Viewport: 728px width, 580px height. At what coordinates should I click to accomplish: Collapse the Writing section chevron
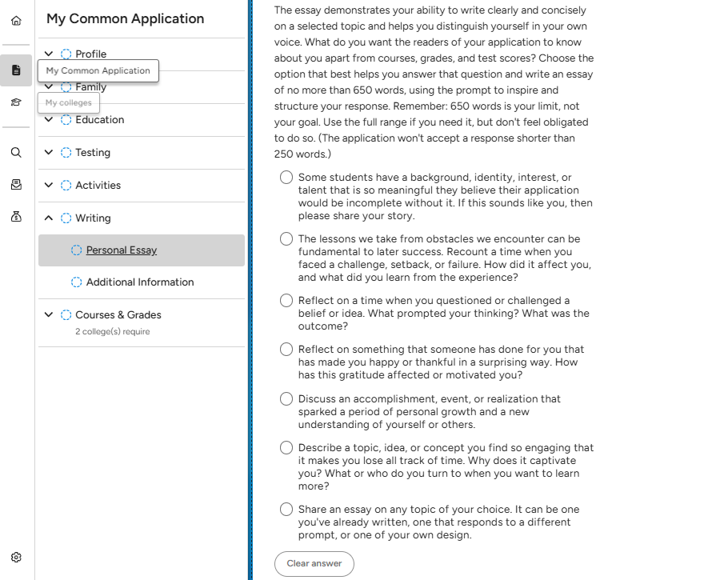coord(49,218)
